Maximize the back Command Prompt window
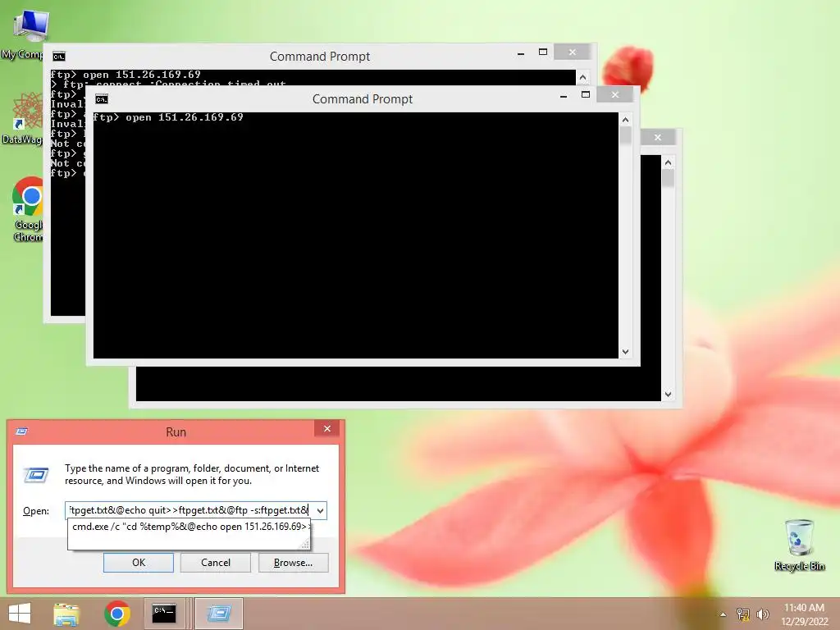840x630 pixels. coord(543,52)
